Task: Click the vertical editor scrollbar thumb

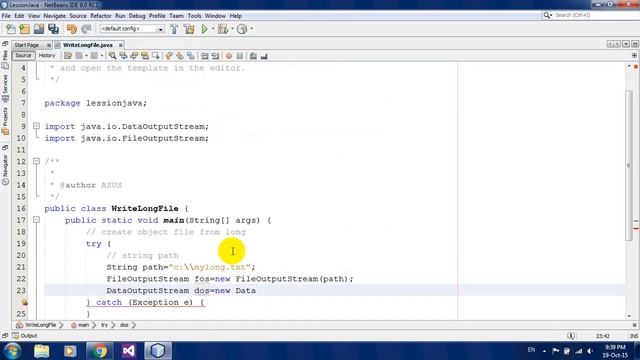Action: tap(629, 165)
